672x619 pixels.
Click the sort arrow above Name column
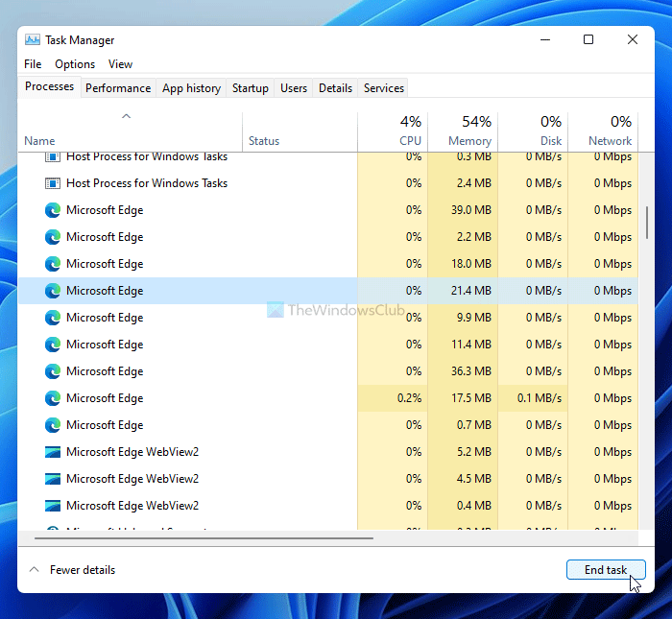(126, 116)
